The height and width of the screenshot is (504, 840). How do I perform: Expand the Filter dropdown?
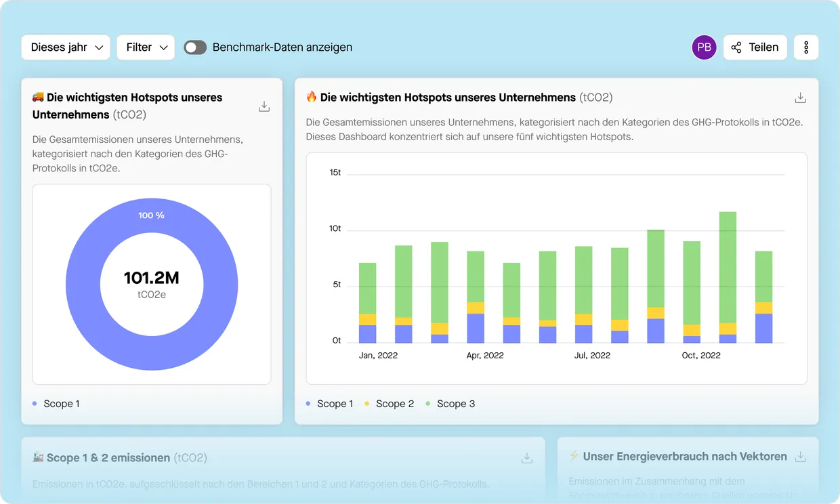(x=146, y=47)
